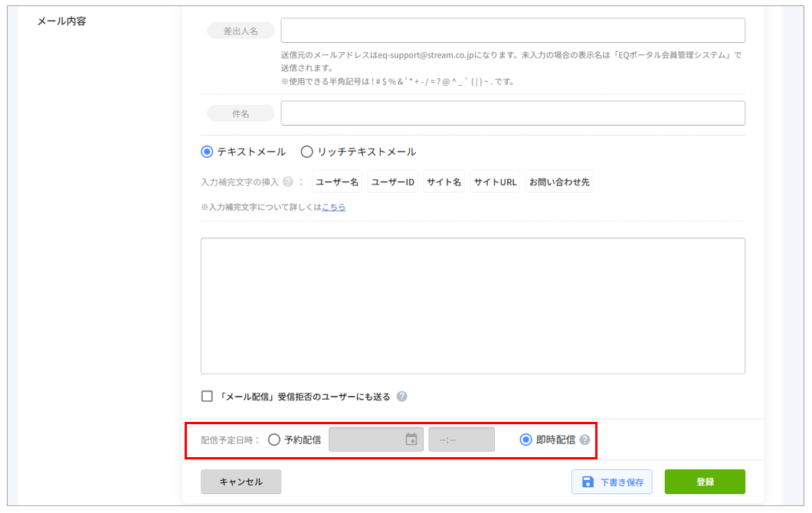Image resolution: width=812 pixels, height=513 pixels.
Task: Insert ユーザー名 placeholder
Action: 337,181
